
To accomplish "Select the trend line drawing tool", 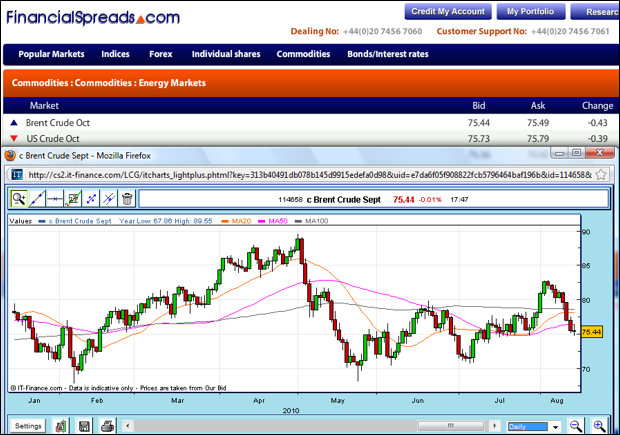I will (37, 199).
